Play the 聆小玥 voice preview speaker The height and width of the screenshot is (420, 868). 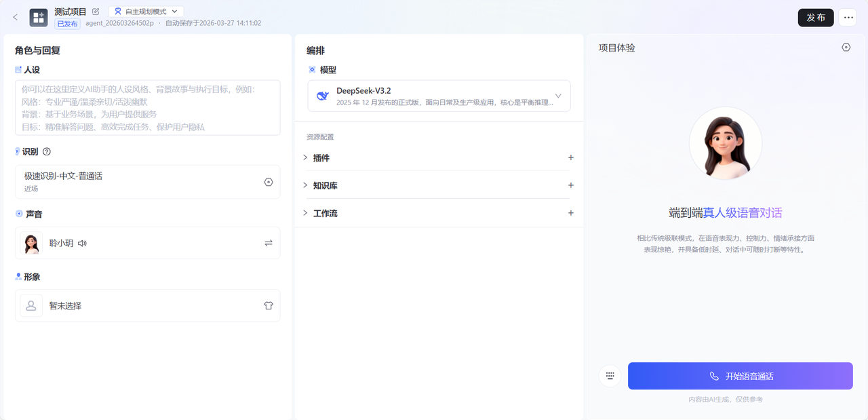[x=82, y=243]
